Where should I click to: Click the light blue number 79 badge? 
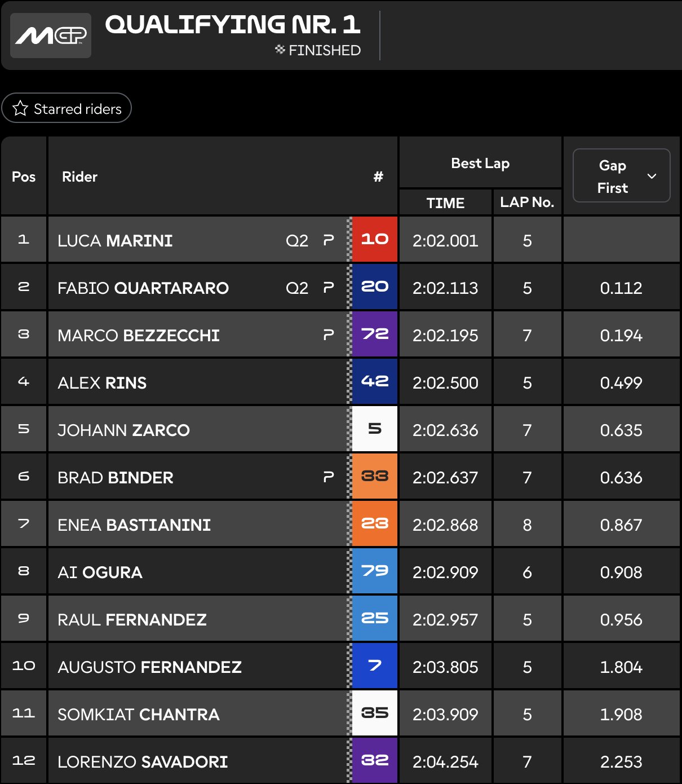click(375, 571)
